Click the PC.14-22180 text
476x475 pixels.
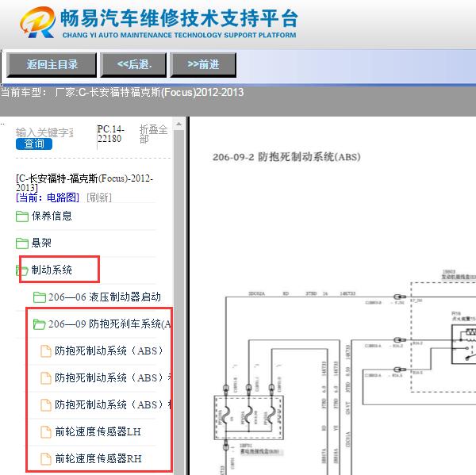(x=111, y=133)
